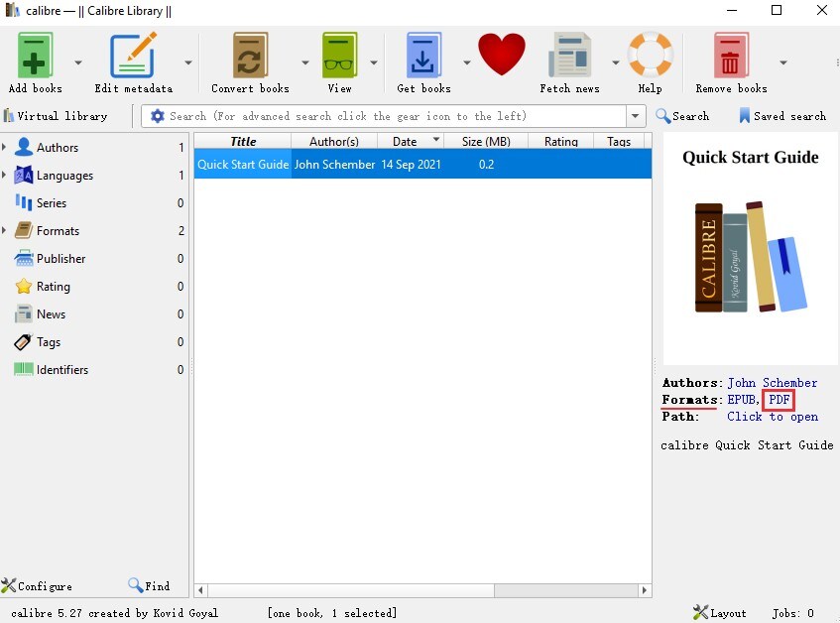Open Add books dropdown arrow
Image resolution: width=840 pixels, height=623 pixels.
(78, 62)
